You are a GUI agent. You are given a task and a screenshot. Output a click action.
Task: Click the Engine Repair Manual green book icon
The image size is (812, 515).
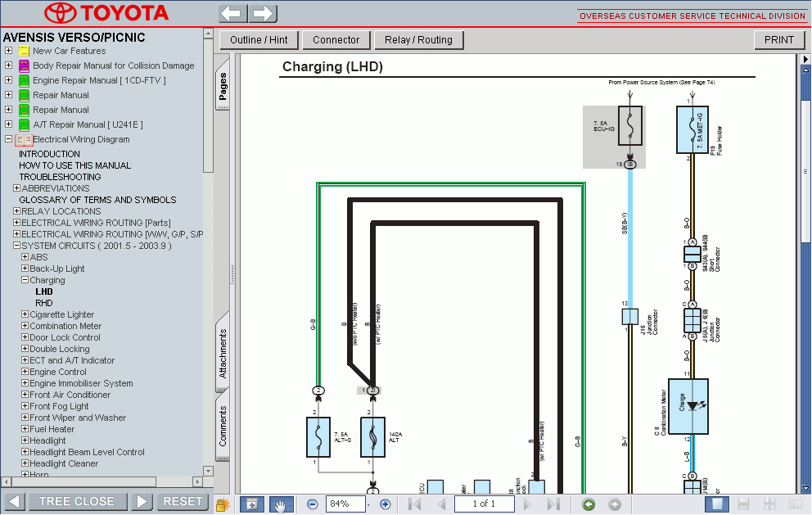(24, 80)
